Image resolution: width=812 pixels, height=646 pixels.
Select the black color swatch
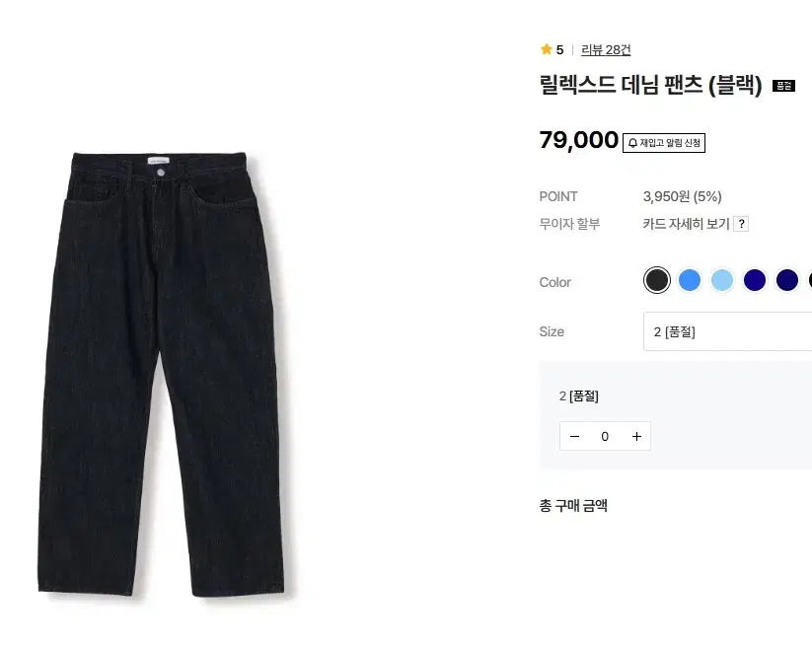(x=657, y=280)
